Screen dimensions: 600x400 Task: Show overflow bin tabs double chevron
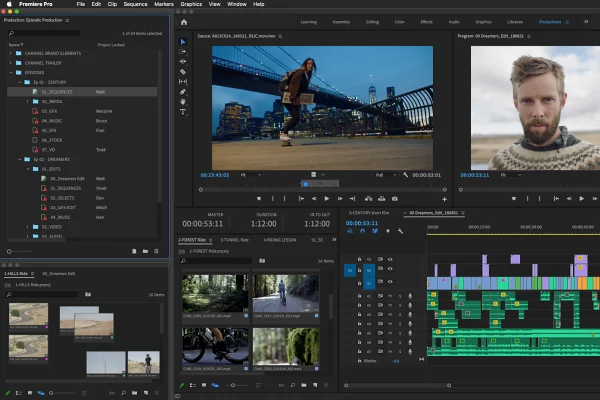pos(334,240)
